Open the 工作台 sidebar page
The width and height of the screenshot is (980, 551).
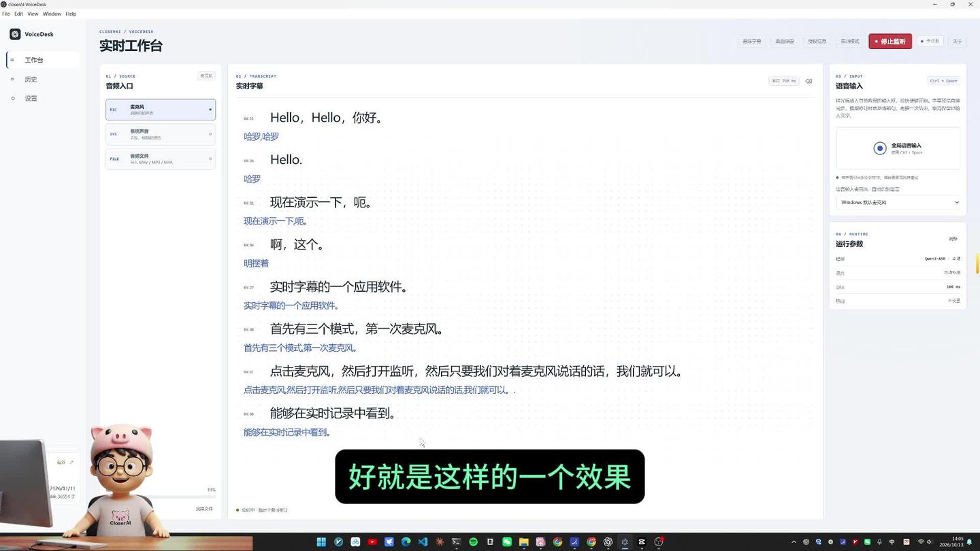42,60
